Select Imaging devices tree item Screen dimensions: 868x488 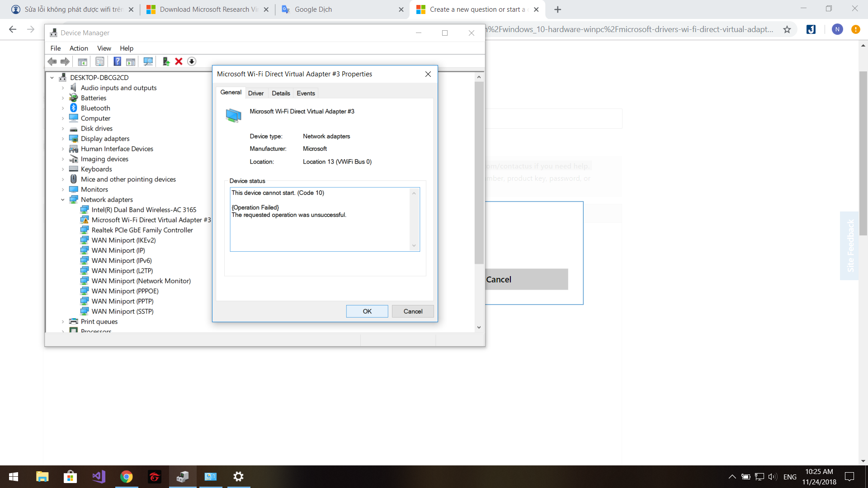tap(104, 159)
